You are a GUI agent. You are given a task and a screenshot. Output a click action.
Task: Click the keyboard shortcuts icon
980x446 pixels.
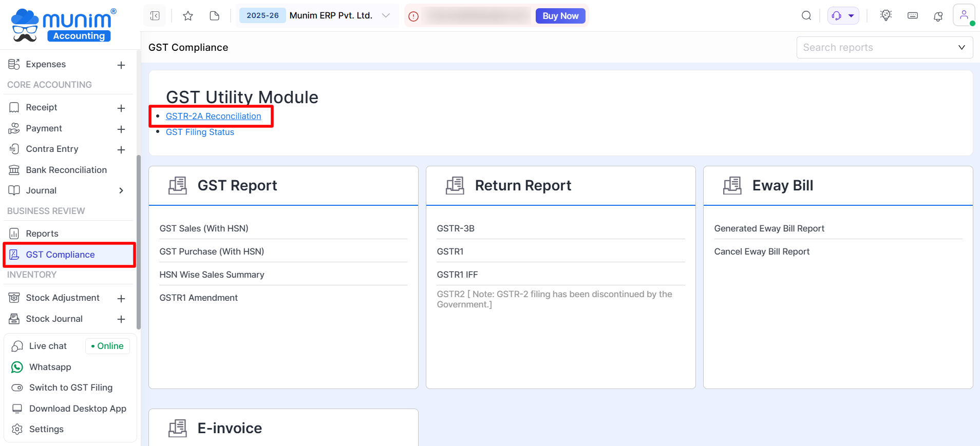coord(912,16)
